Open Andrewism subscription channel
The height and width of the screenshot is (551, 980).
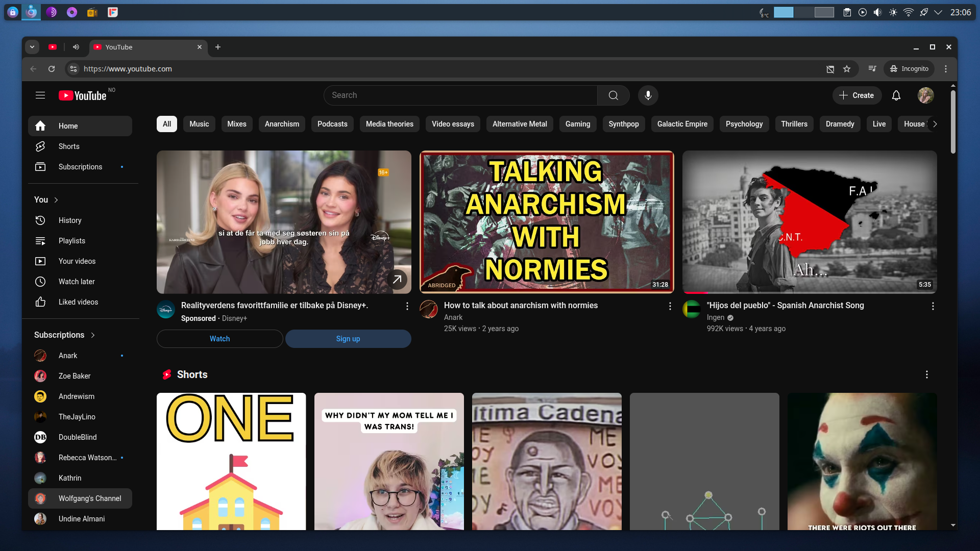coord(80,396)
